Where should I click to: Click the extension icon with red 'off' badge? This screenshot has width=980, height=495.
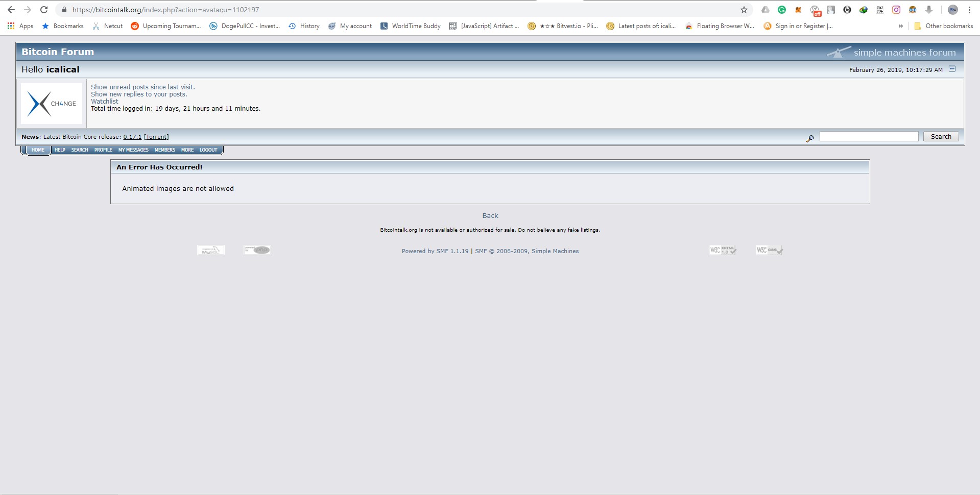pos(815,10)
